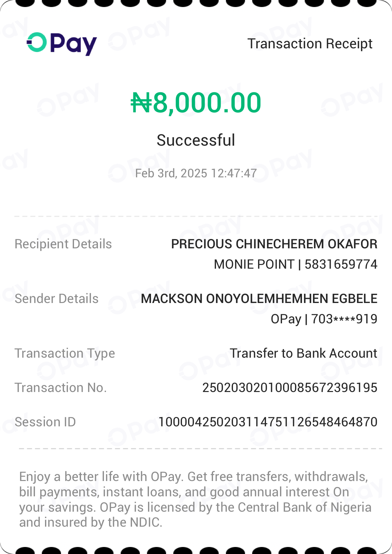Click the 'Enjoy a better life' footer line
The height and width of the screenshot is (554, 392).
tap(193, 477)
